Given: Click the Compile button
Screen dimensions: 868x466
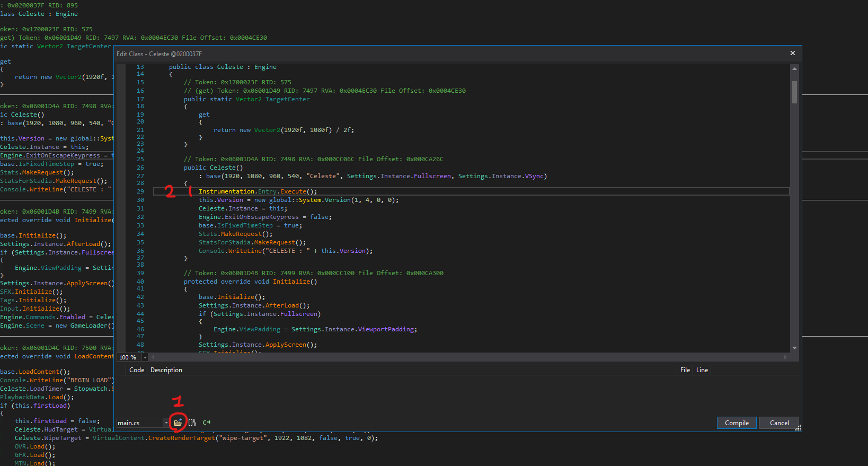Looking at the screenshot, I should tap(737, 423).
